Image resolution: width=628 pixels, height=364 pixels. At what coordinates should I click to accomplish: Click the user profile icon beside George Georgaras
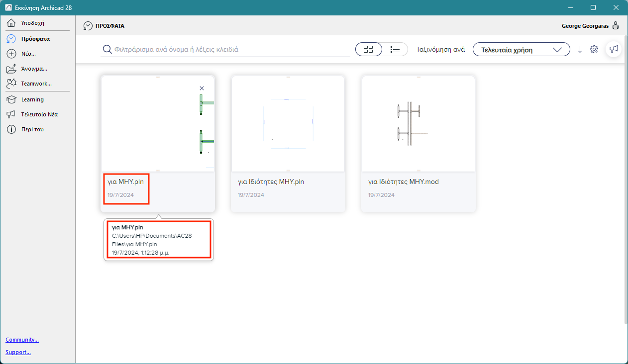tap(616, 26)
